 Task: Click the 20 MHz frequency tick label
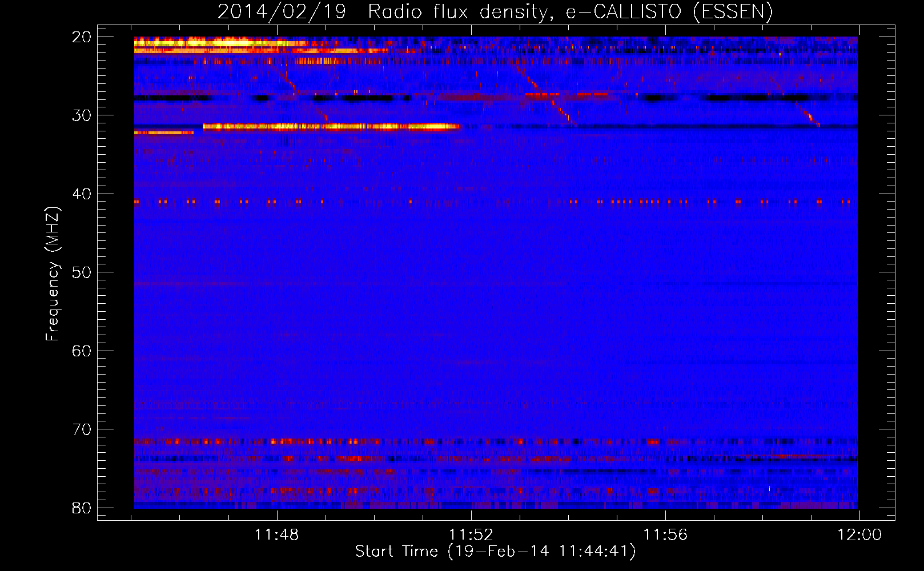tap(82, 37)
